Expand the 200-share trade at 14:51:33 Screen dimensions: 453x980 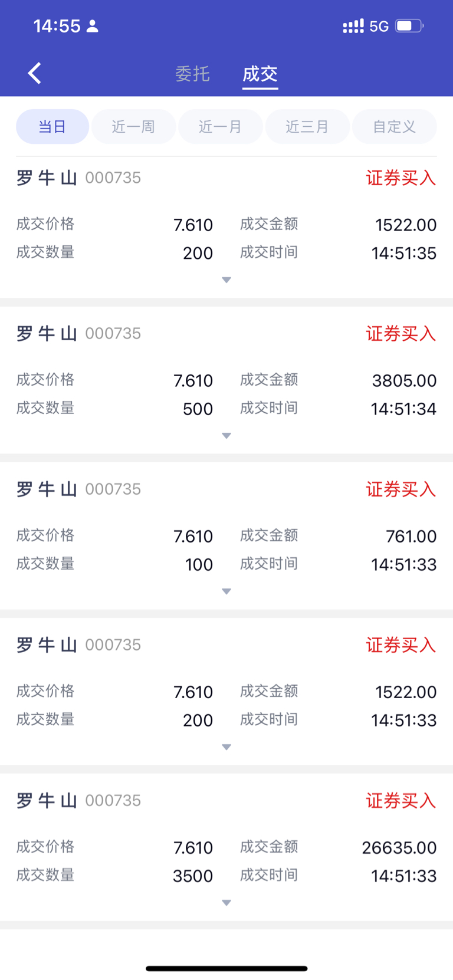pos(226,747)
